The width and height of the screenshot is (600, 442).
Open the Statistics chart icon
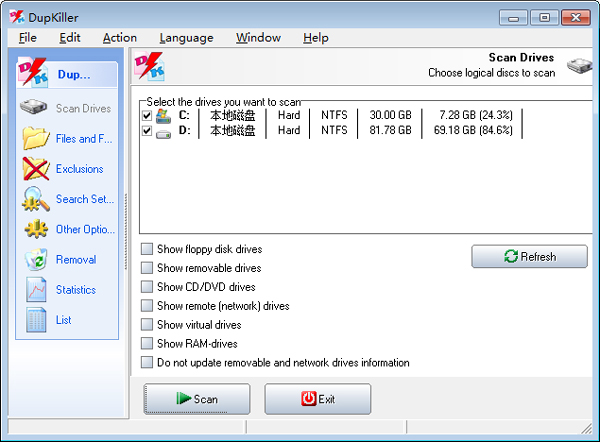36,289
